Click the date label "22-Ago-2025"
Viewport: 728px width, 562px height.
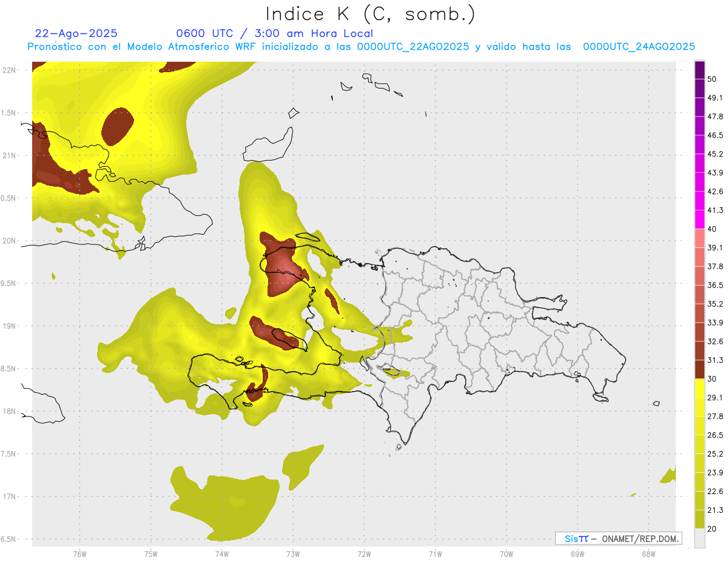[x=76, y=33]
